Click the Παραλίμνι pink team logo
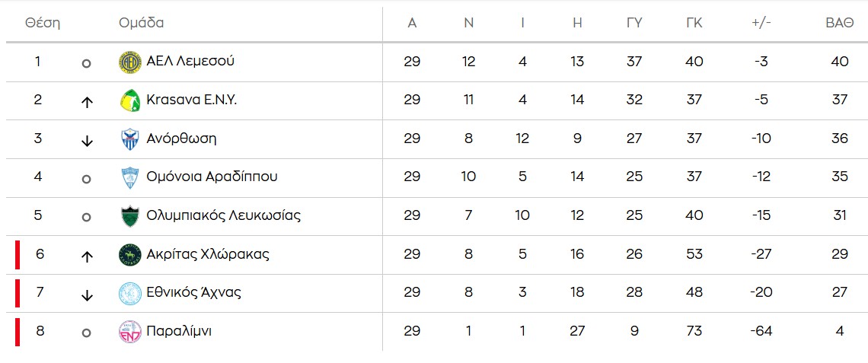Image resolution: width=868 pixels, height=363 pixels. [x=130, y=332]
